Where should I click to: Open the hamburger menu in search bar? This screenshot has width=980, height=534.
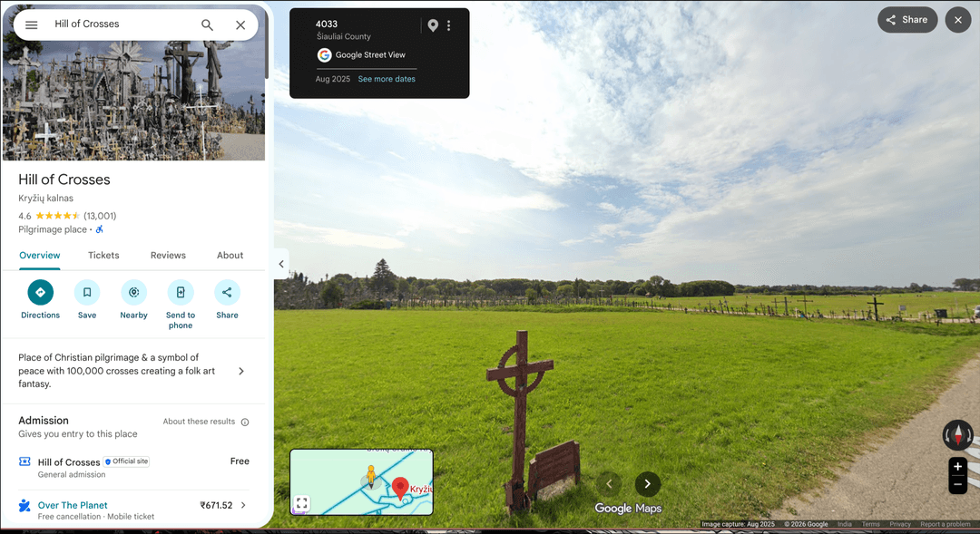pos(31,25)
